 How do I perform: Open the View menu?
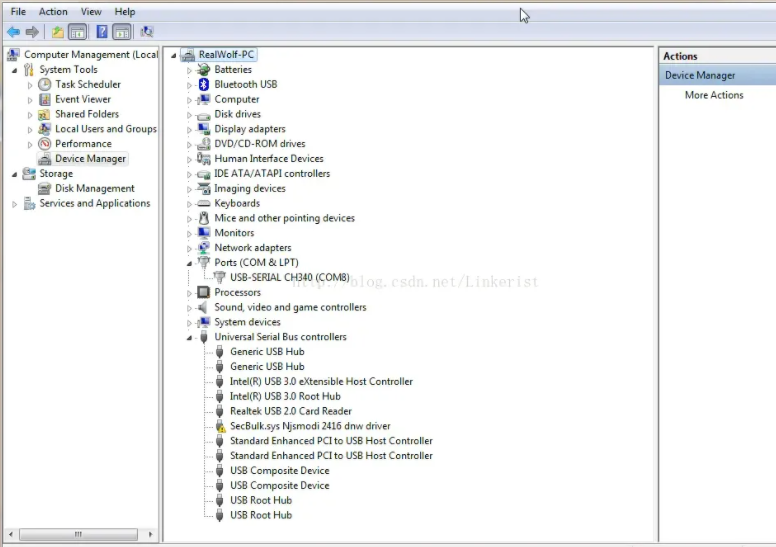[91, 11]
